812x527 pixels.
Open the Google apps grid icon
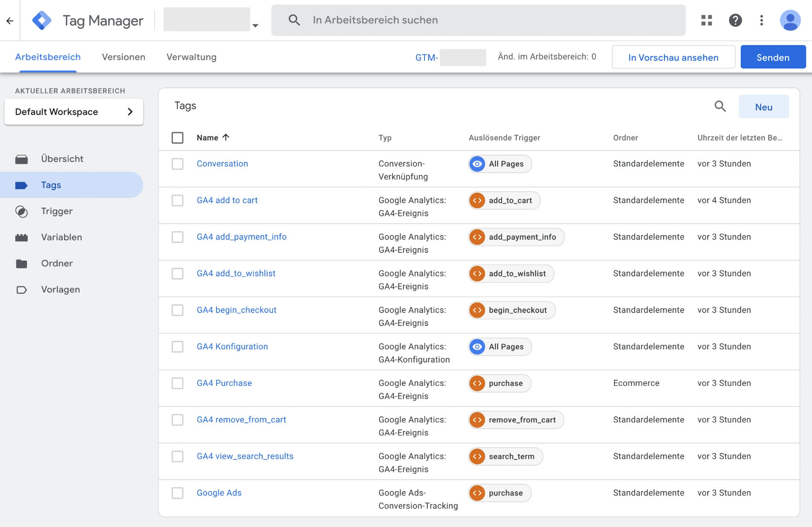tap(706, 20)
